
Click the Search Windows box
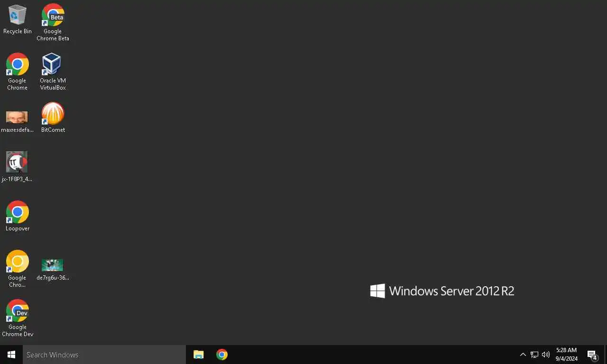[x=104, y=355]
